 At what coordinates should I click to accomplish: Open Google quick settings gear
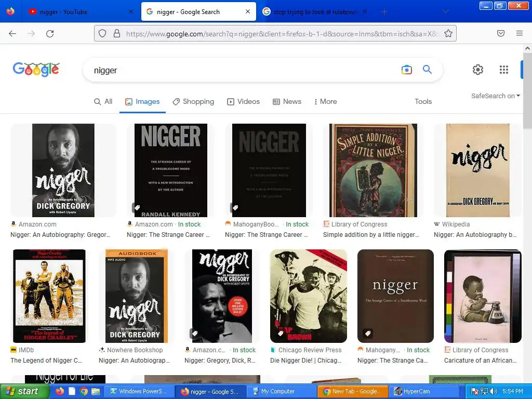pyautogui.click(x=478, y=70)
